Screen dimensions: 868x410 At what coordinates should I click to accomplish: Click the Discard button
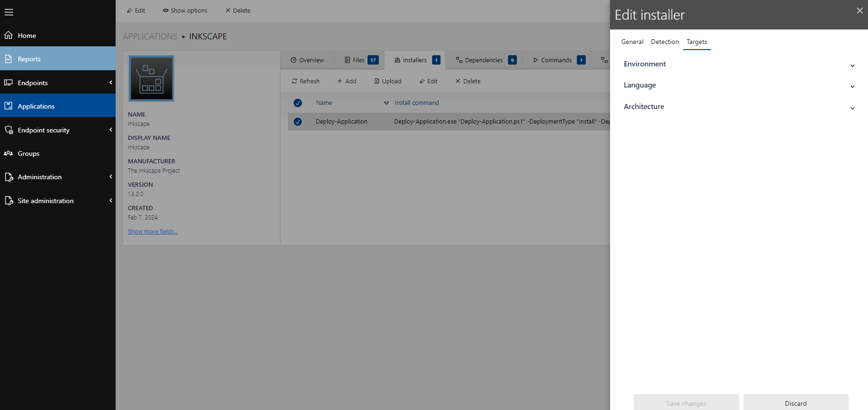tap(796, 403)
